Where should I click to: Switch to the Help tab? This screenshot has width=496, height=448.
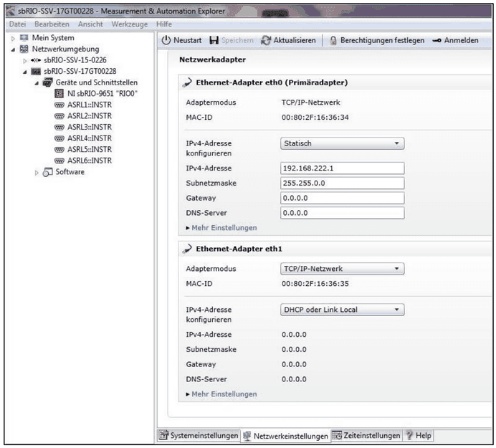click(419, 436)
